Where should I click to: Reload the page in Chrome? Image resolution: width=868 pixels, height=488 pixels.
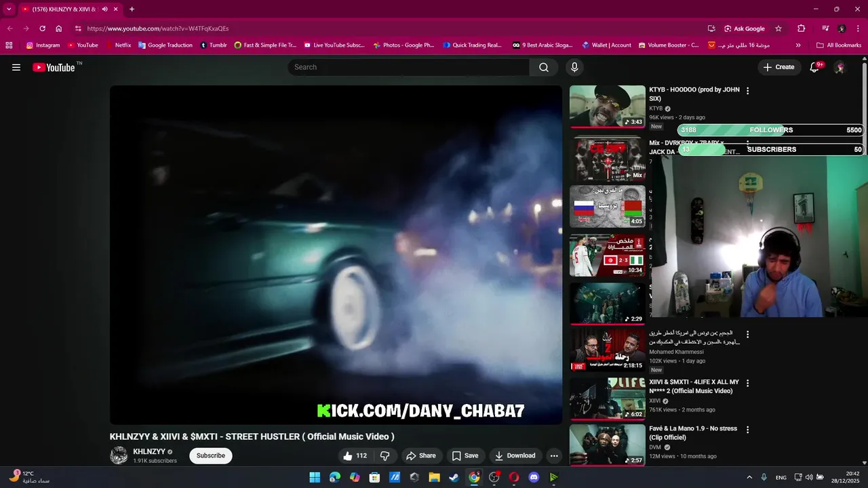42,28
